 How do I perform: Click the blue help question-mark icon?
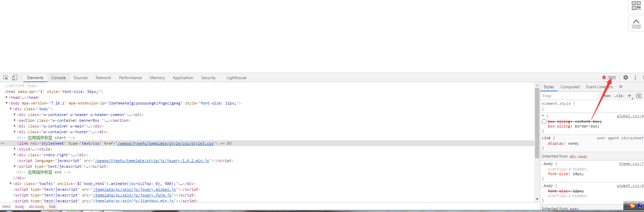click(x=640, y=206)
